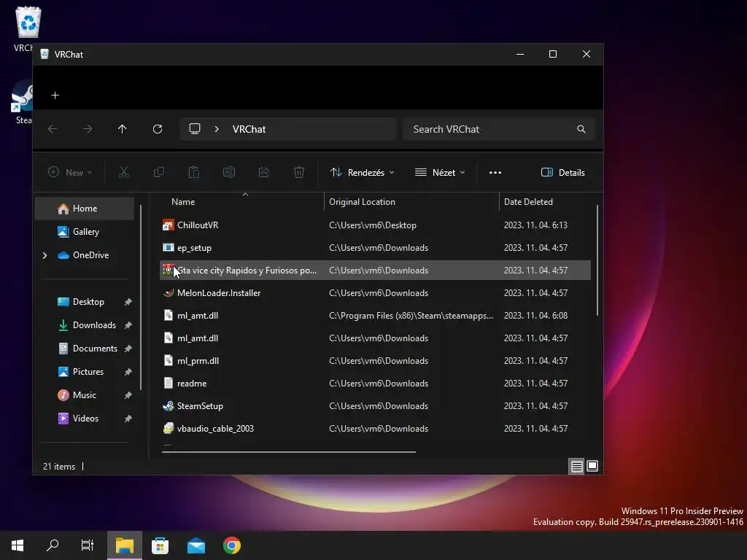Click the add new tab plus icon
This screenshot has height=560, width=747.
pos(55,96)
